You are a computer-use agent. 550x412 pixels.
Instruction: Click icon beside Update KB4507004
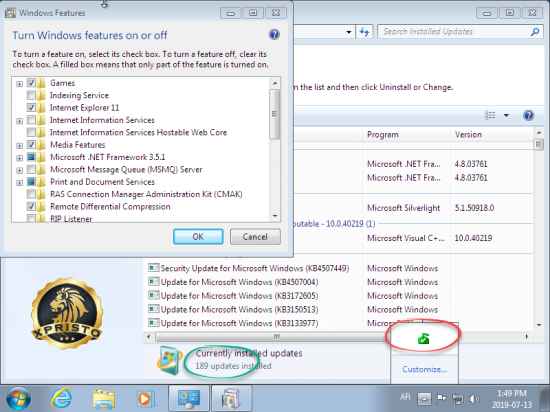[153, 282]
